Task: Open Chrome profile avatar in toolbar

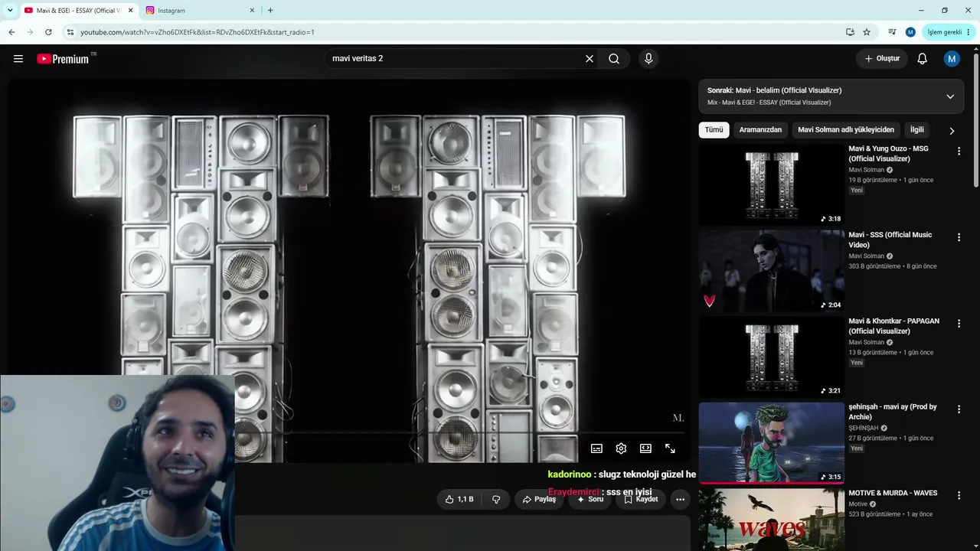Action: 910,32
